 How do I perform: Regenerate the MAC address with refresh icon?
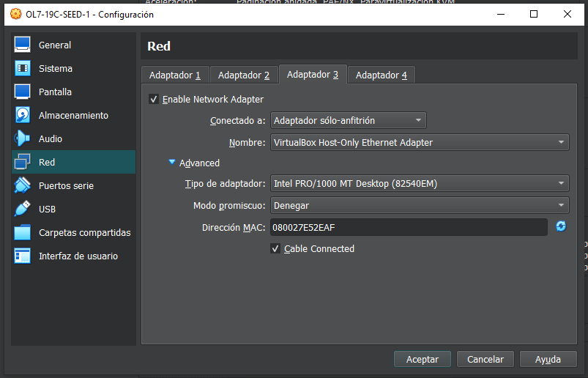click(561, 226)
